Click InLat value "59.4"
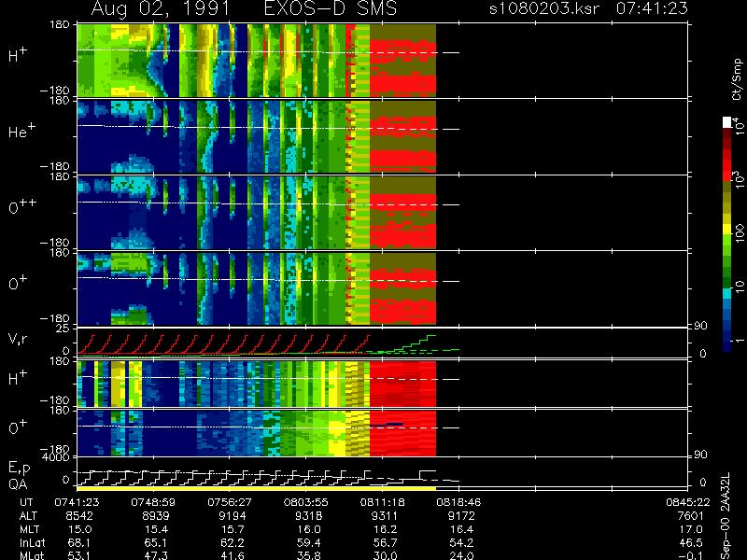 click(x=309, y=542)
